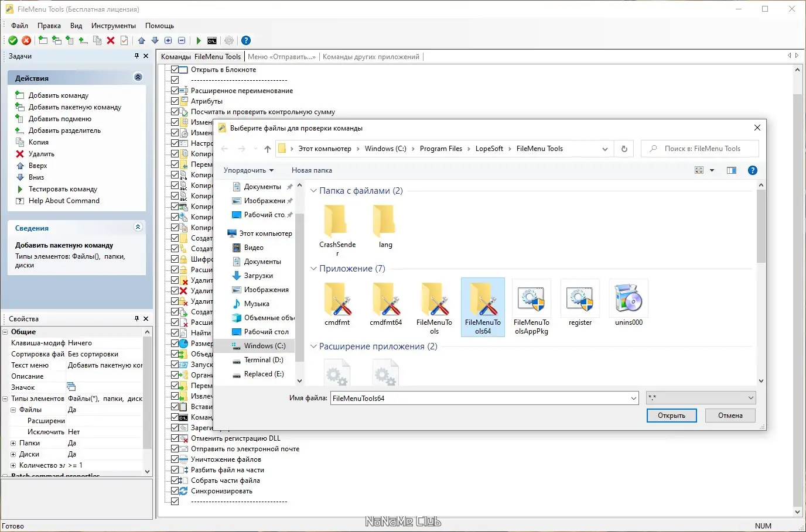Screen dimensions: 806x532
Task: Open the Упорядочить dropdown menu
Action: pyautogui.click(x=248, y=170)
